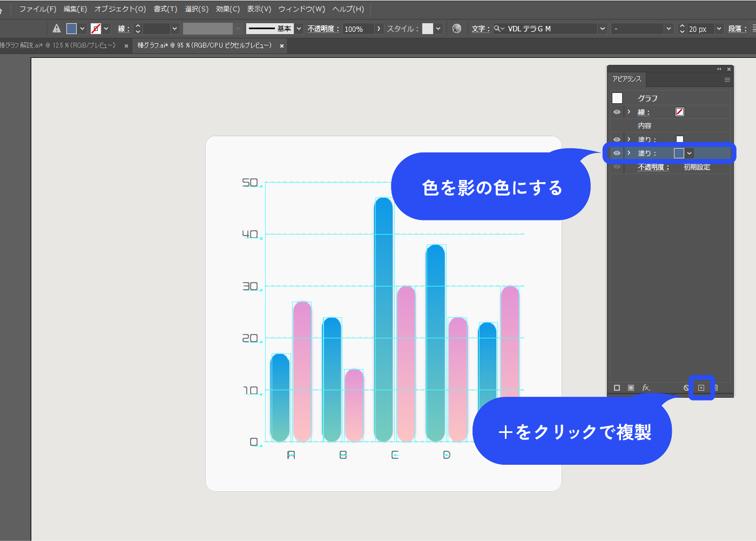Click Duplicate Selected Item plus icon
The image size is (756, 541).
[701, 388]
